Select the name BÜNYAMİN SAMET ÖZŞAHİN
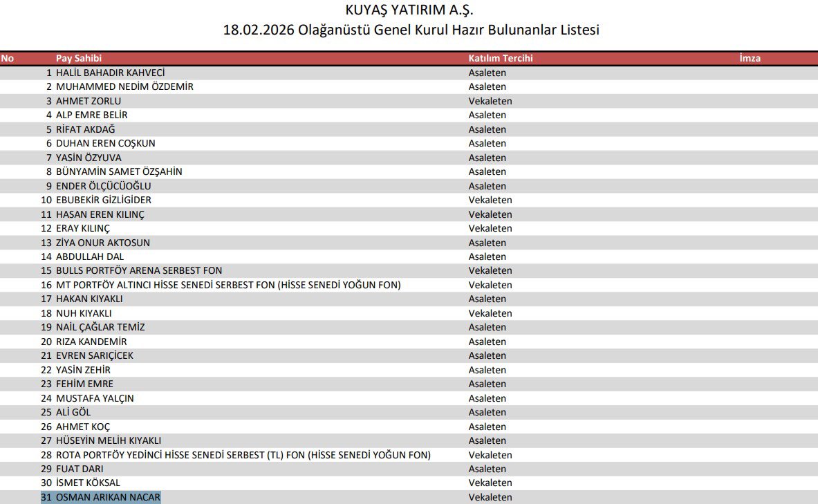The width and height of the screenshot is (818, 504). click(x=120, y=171)
